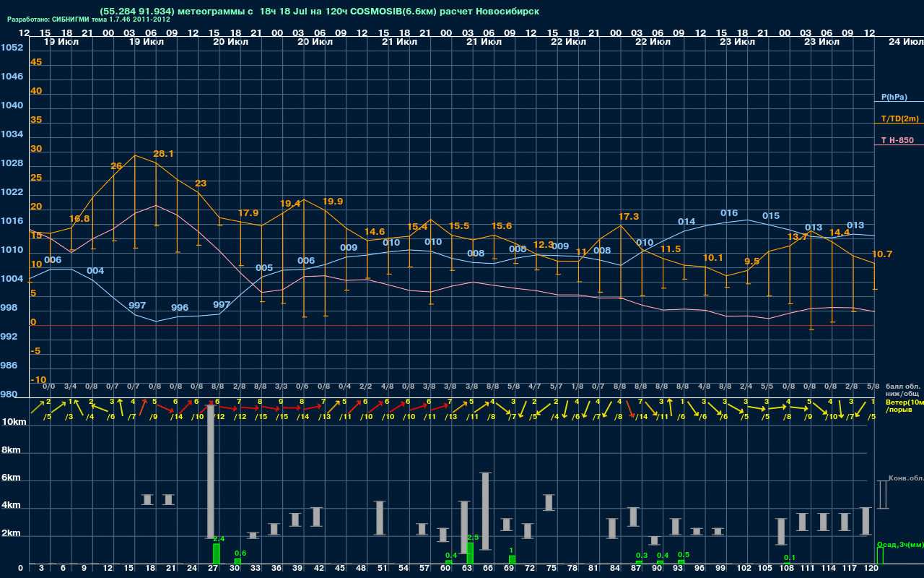Image resolution: width=924 pixels, height=578 pixels.
Task: Click the temperature label 14.4
Action: (x=840, y=233)
